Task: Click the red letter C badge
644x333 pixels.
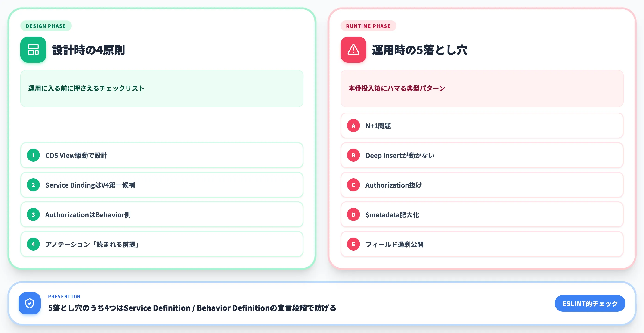Action: pos(353,185)
